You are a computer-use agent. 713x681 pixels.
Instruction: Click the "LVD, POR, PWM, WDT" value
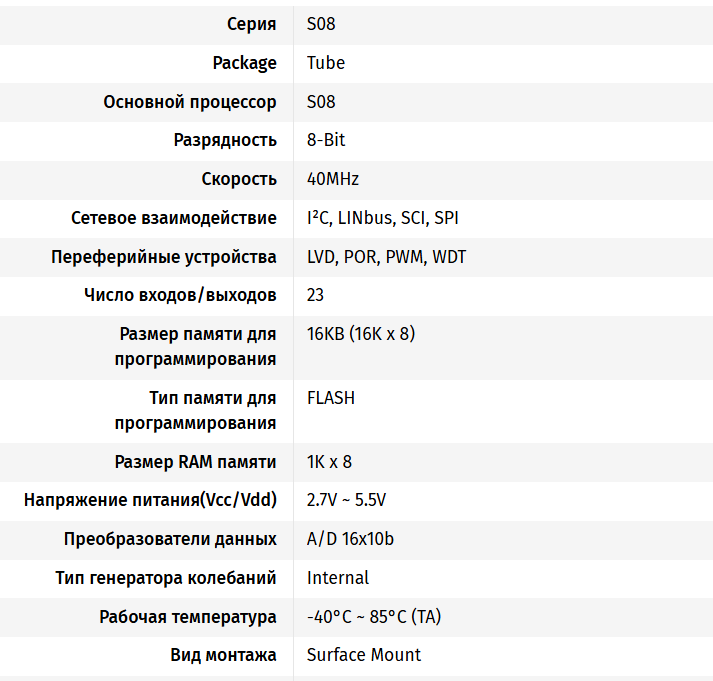[386, 257]
